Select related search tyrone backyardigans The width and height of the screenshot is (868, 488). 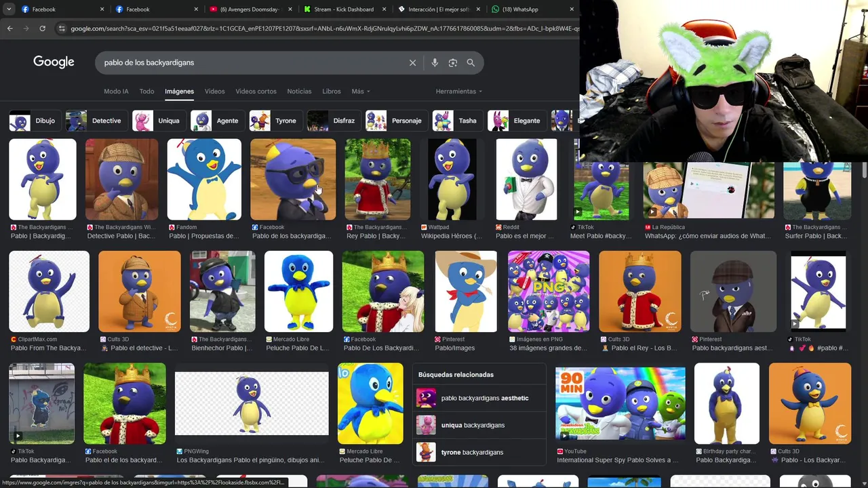[479, 452]
